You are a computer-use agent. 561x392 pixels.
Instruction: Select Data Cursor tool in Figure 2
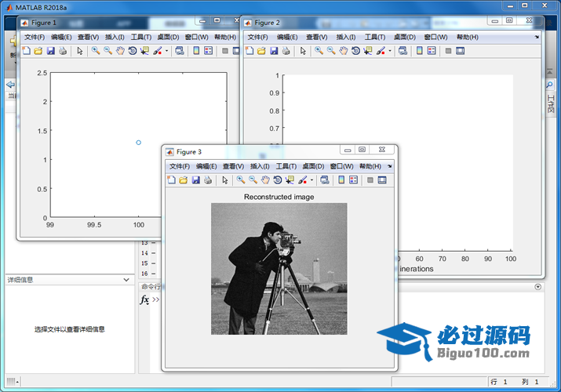pyautogui.click(x=368, y=51)
